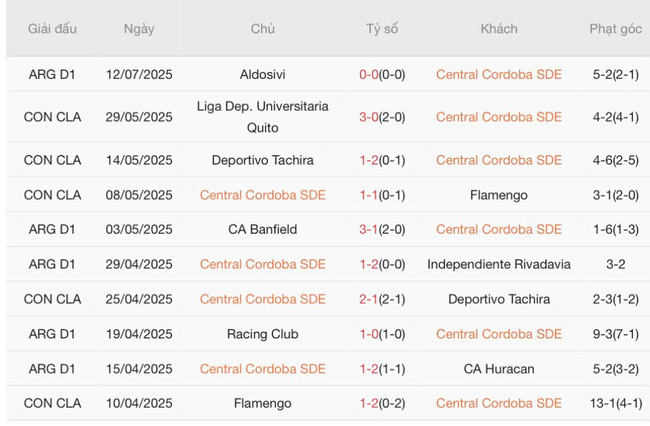Open Liga Dep. Universitaria Quito team page
Screen dimensions: 650x426
(263, 117)
